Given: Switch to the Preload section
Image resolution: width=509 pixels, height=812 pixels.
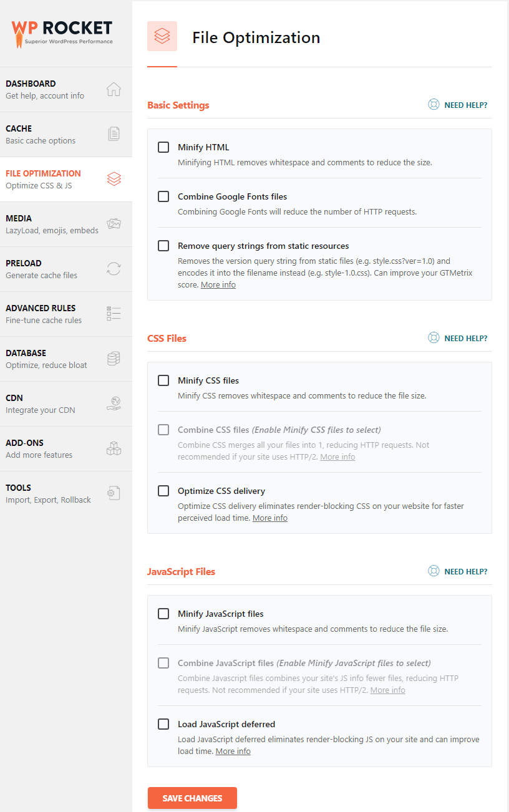Looking at the screenshot, I should coord(66,269).
